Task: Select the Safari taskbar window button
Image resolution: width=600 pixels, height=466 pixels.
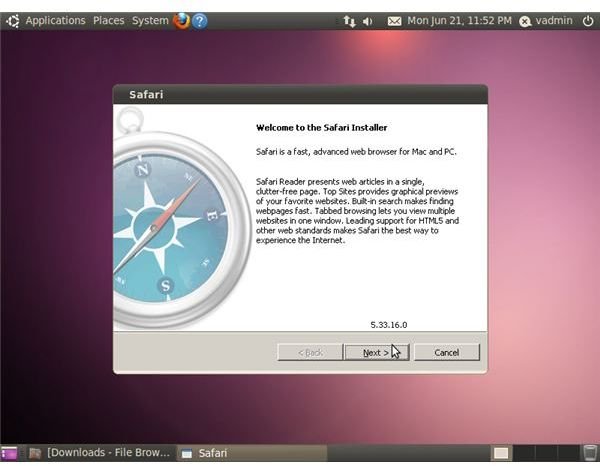Action: [253, 453]
